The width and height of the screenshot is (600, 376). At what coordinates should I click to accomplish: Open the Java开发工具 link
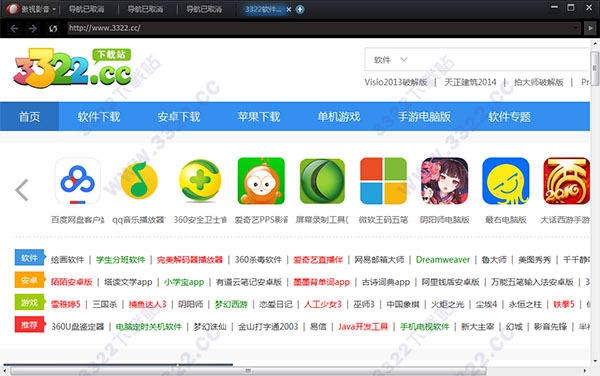pyautogui.click(x=363, y=327)
